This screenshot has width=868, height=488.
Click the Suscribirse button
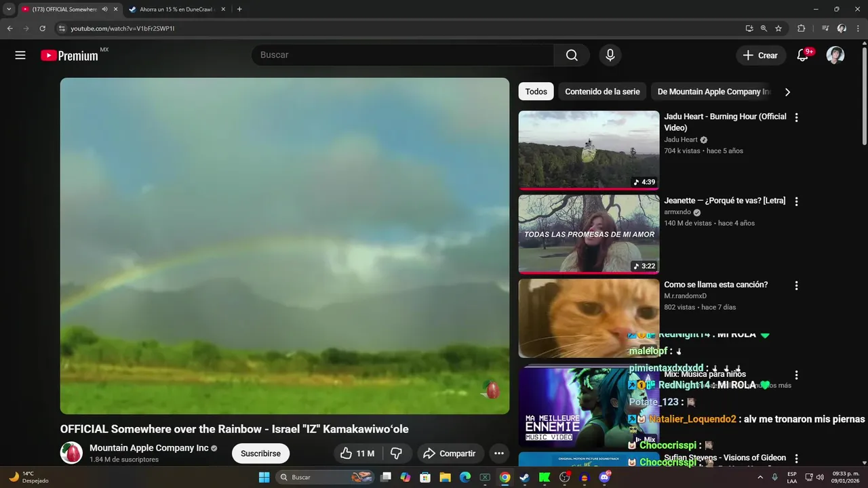260,453
